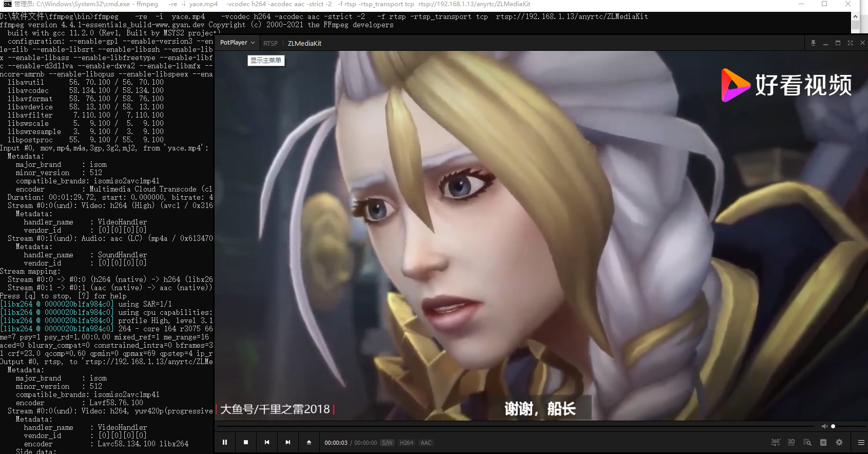Click the 'libswresample' version line
The image size is (868, 454).
point(86,131)
